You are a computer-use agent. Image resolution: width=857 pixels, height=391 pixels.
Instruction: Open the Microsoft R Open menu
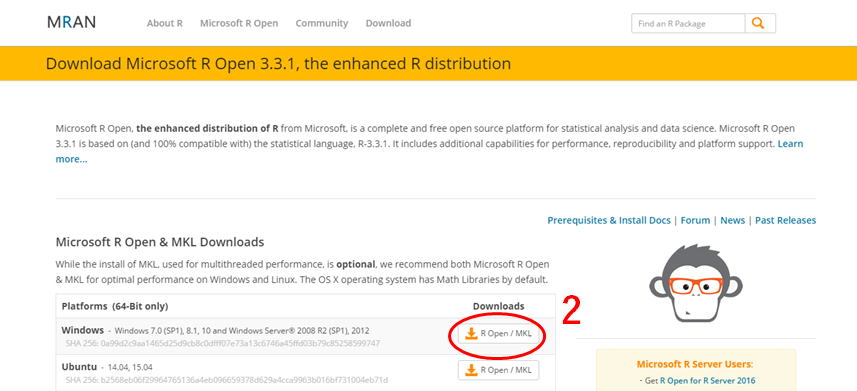point(239,23)
